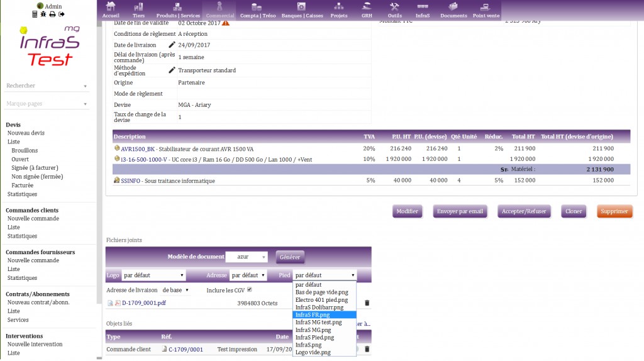Click the calculator icon under Admin
Image resolution: width=644 pixels, height=361 pixels.
pos(35,14)
